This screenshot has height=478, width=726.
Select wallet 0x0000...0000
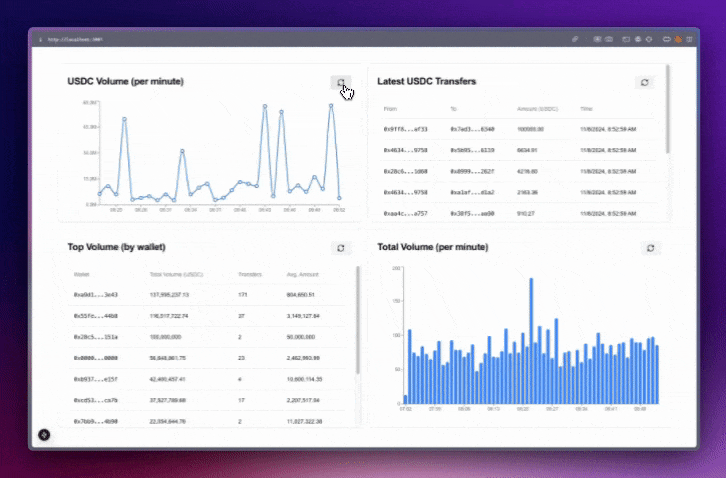click(x=96, y=358)
